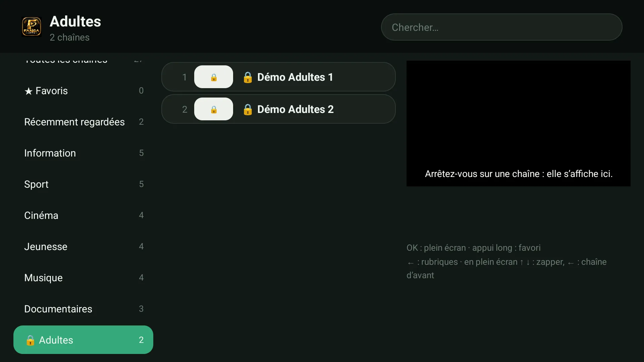Screen dimensions: 644x362
Task: Select the highlighted Adultes category
Action: tap(83, 340)
